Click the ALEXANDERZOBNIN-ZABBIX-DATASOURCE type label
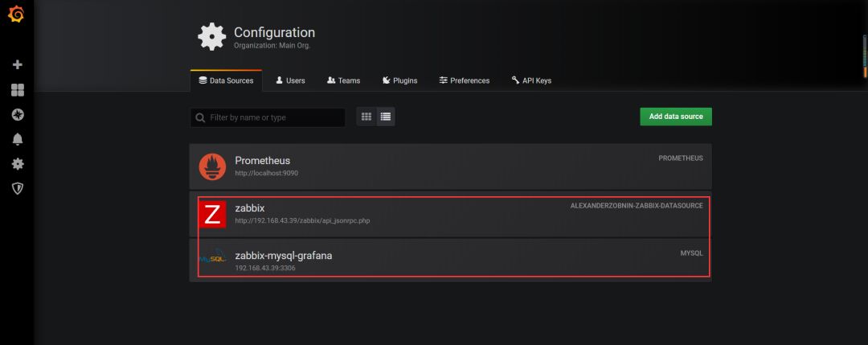868x345 pixels. point(637,205)
